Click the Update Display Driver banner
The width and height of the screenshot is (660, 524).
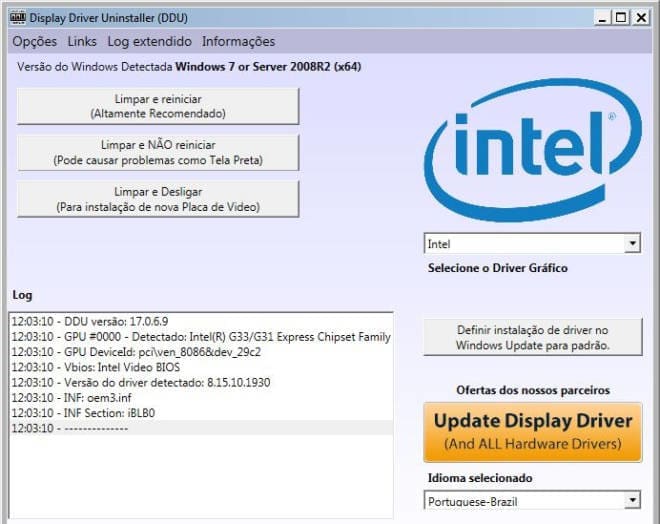click(533, 432)
